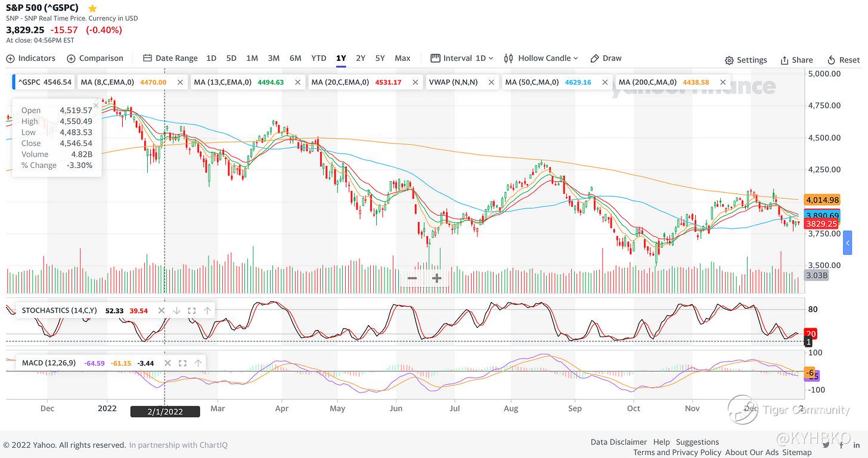Click the yellow star watchlist icon
Viewport: 868px width, 458px height.
pyautogui.click(x=92, y=8)
